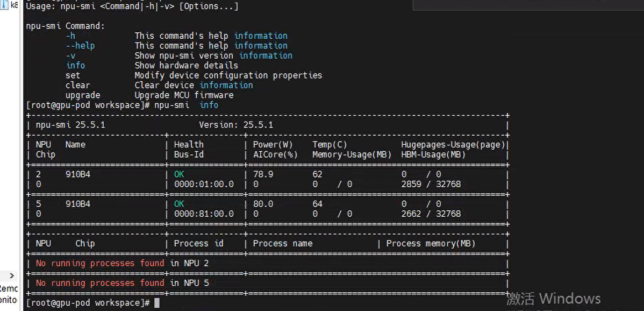Click the 'Name' column header
This screenshot has height=311, width=644.
click(x=75, y=145)
